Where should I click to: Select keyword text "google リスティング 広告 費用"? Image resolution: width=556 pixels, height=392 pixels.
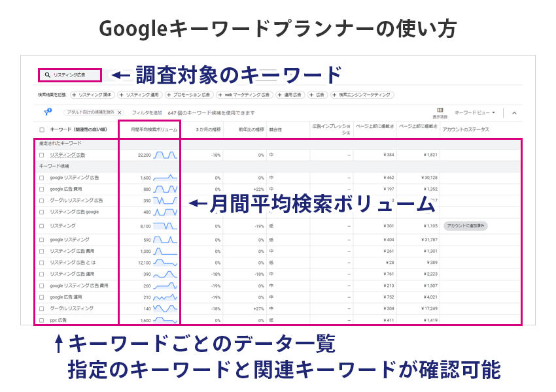click(79, 286)
